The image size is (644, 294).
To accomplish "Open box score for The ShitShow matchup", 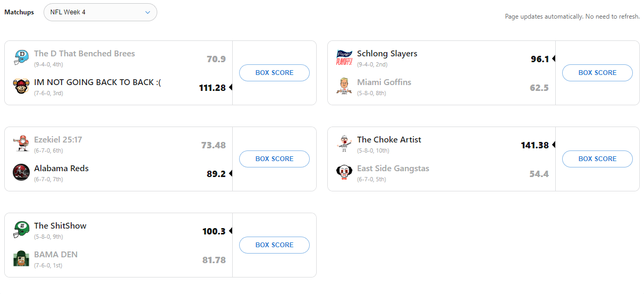I will point(274,245).
